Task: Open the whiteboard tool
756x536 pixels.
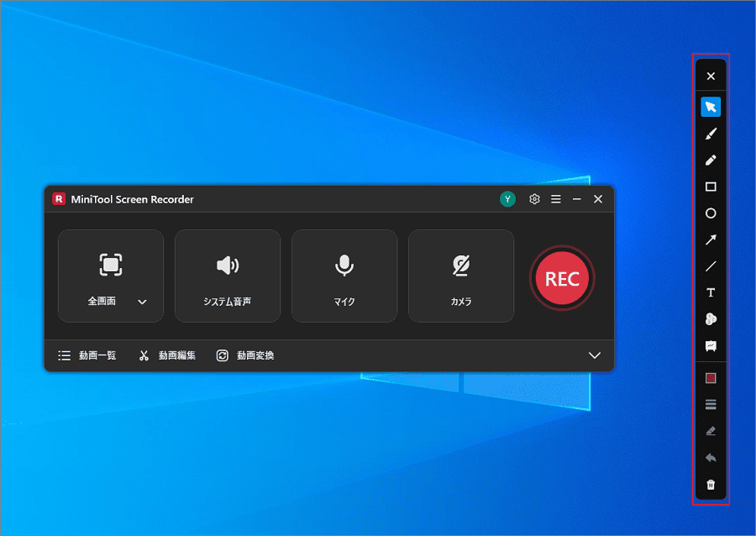Action: [711, 345]
